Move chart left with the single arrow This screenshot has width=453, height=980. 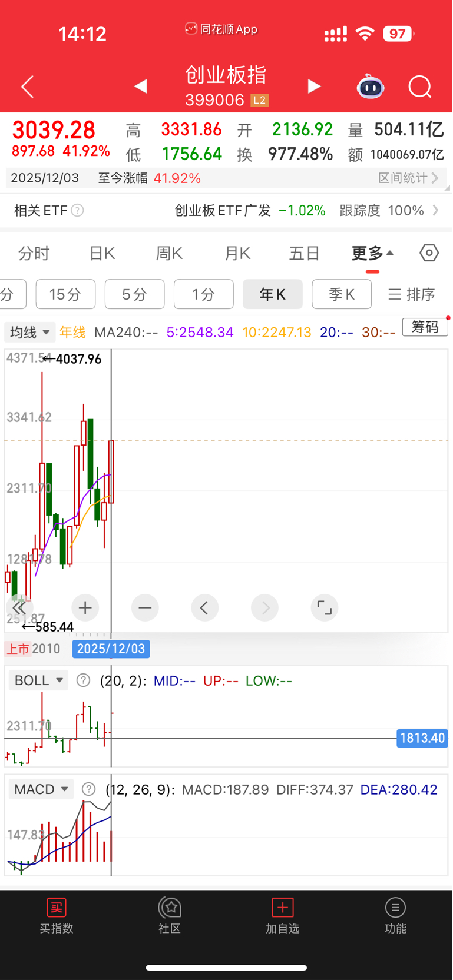204,607
